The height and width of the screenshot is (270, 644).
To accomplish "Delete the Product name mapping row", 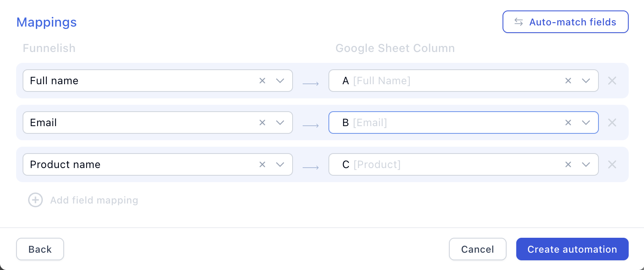I will coord(612,164).
